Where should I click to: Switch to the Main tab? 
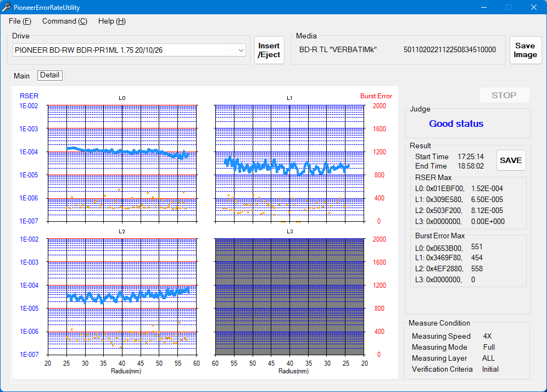(x=22, y=76)
